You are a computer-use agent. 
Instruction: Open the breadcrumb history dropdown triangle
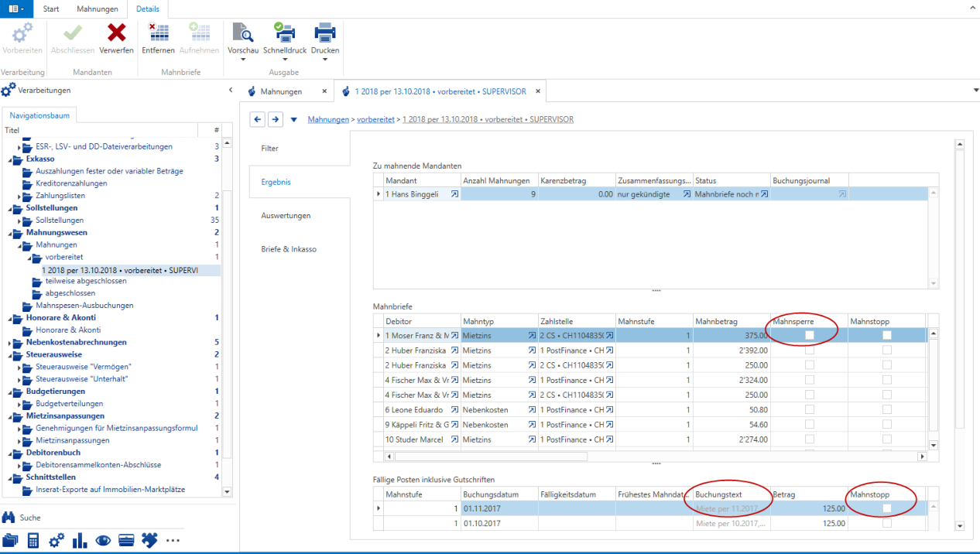click(294, 120)
